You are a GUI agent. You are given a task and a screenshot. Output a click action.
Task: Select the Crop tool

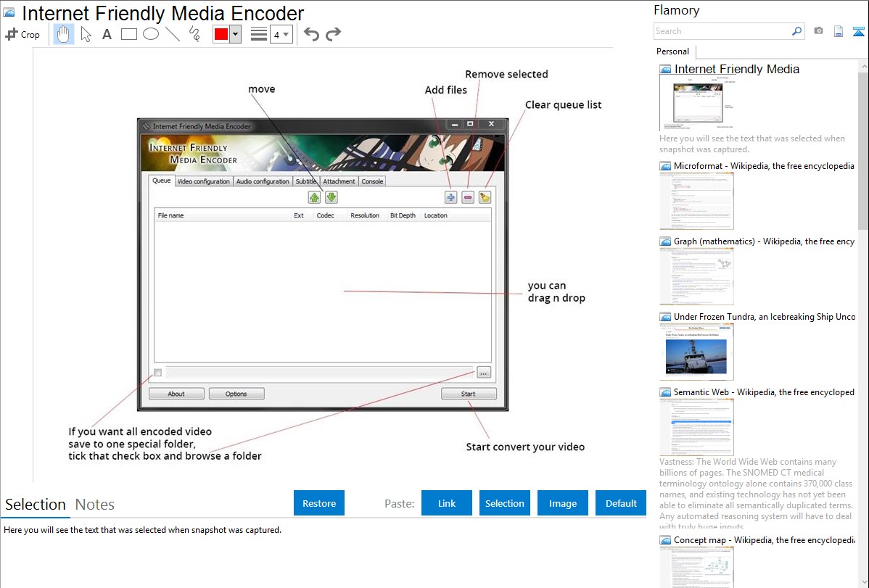(22, 34)
